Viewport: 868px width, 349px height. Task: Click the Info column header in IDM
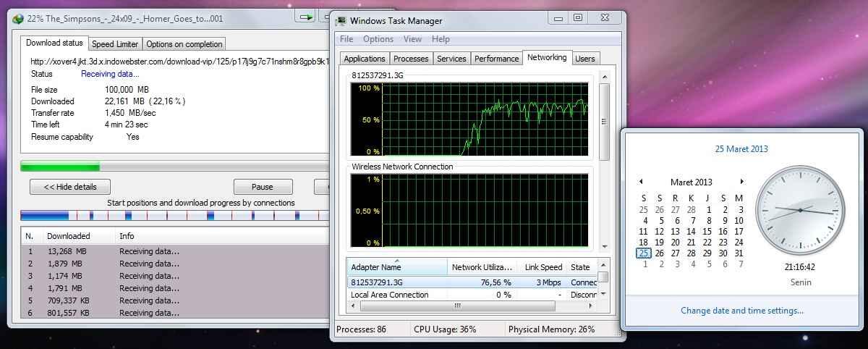tap(221, 236)
